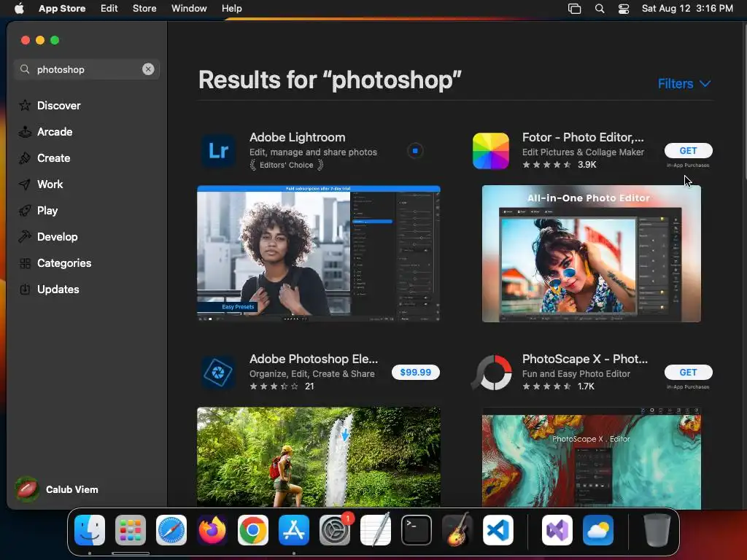Image resolution: width=747 pixels, height=560 pixels.
Task: Open the PhotoScape X - Phot... title
Action: coord(584,359)
